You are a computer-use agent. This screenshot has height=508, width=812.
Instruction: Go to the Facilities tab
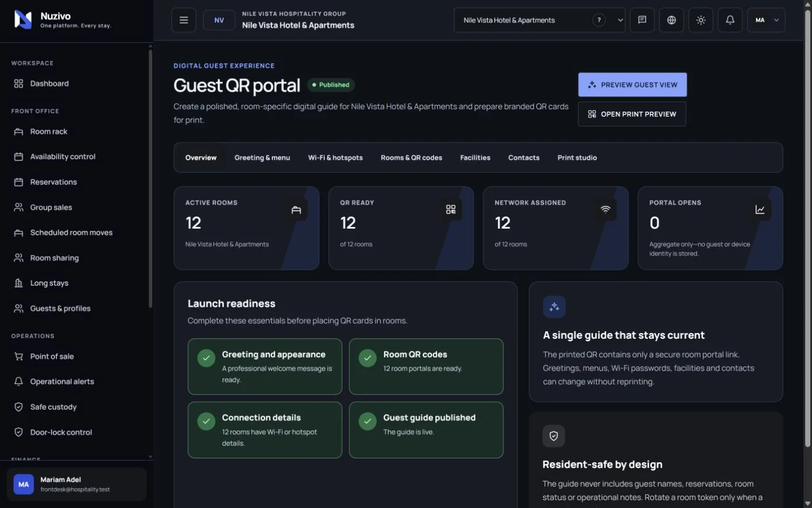(x=475, y=157)
